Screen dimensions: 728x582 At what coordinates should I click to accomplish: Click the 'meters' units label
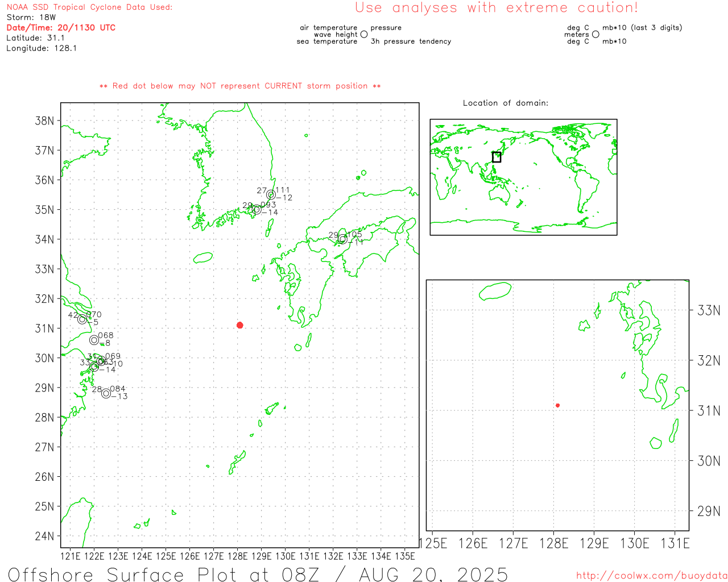[x=577, y=35]
